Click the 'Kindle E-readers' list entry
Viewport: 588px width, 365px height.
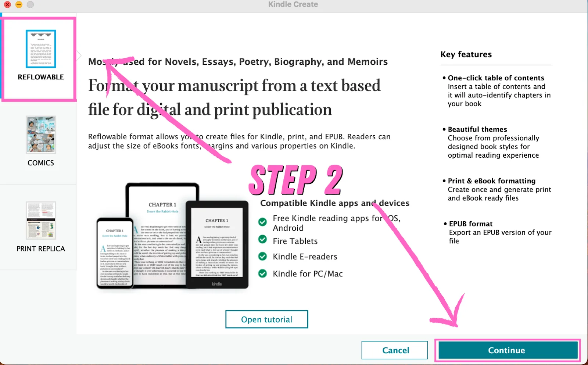305,257
